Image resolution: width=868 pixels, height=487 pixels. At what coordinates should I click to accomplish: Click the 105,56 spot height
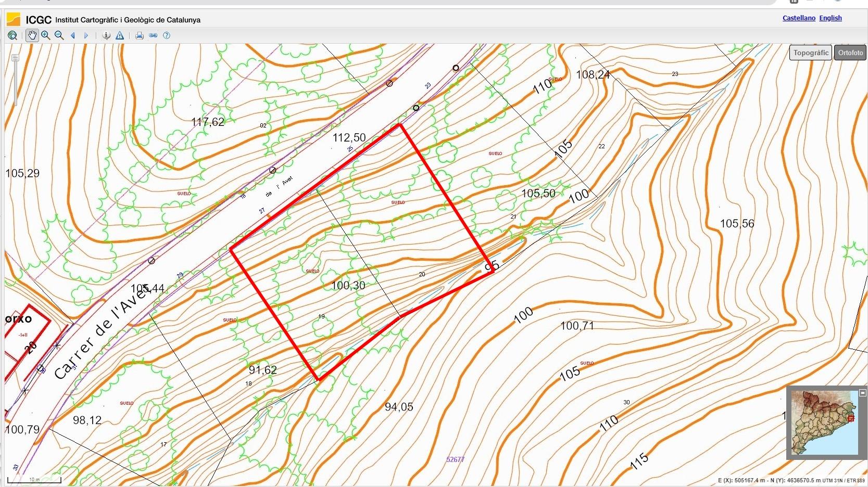pos(737,223)
